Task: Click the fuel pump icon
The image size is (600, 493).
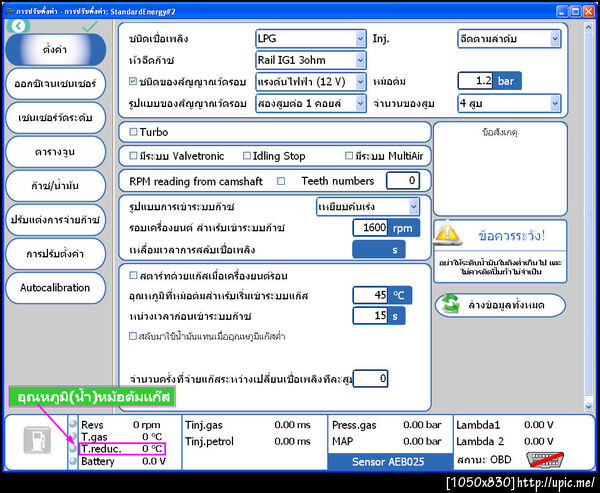Action: pyautogui.click(x=37, y=440)
